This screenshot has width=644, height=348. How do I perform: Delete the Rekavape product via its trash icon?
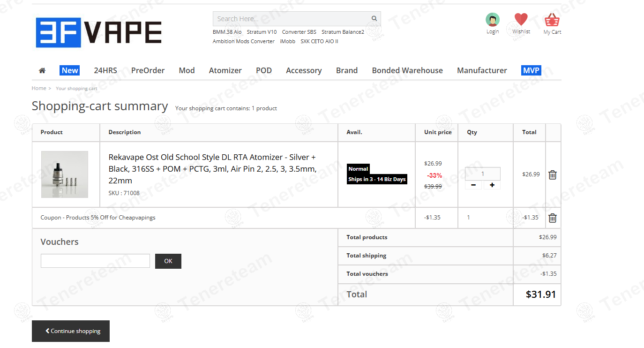pos(553,175)
